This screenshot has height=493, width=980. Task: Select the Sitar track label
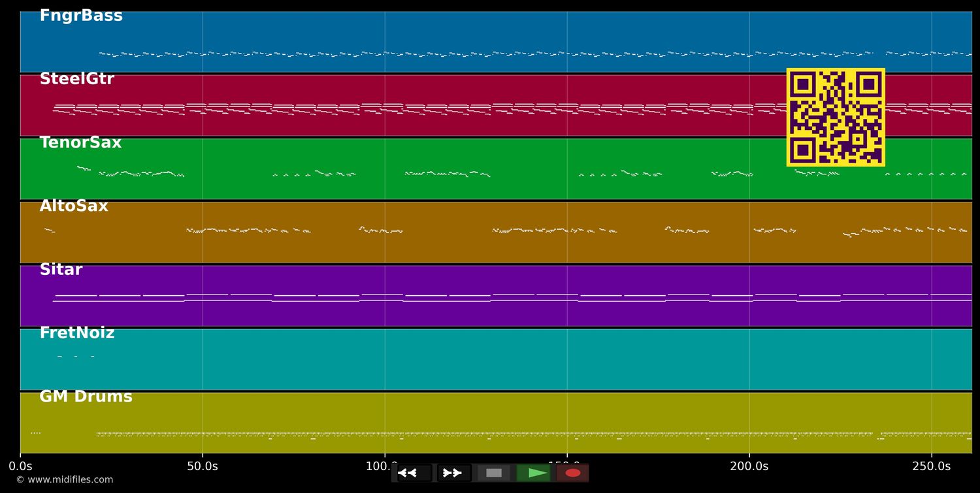point(61,270)
